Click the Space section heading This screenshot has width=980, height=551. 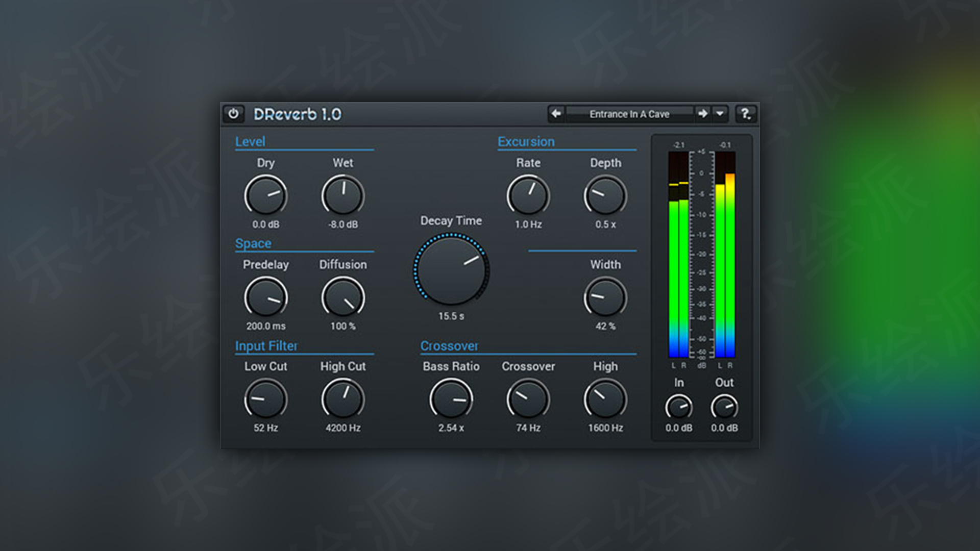(253, 244)
